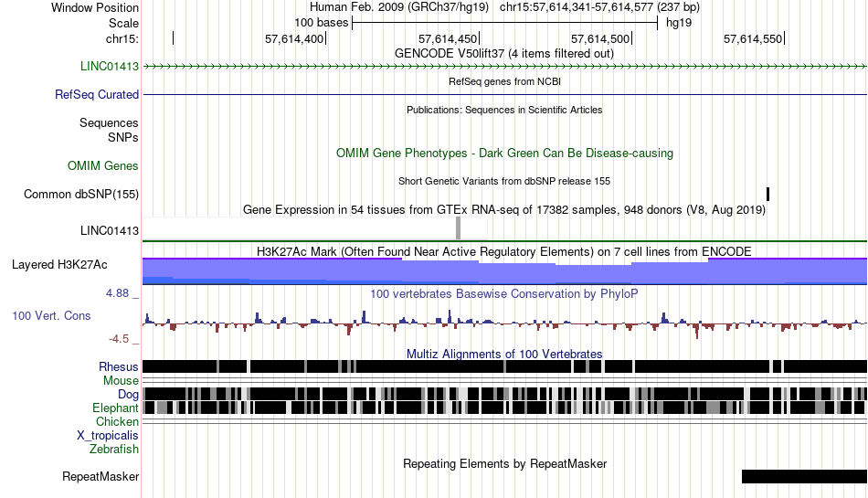The height and width of the screenshot is (498, 868).
Task: Click the Repeating Elements by RepeatMasker title
Action: coord(504,463)
